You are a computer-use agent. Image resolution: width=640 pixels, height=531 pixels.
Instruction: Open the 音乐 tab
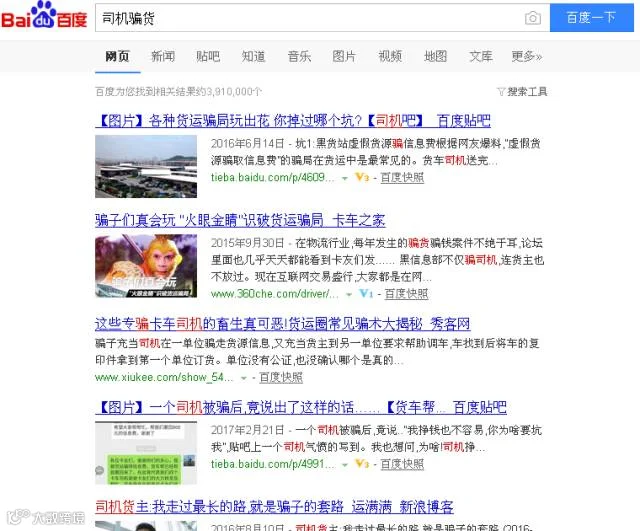pos(299,56)
